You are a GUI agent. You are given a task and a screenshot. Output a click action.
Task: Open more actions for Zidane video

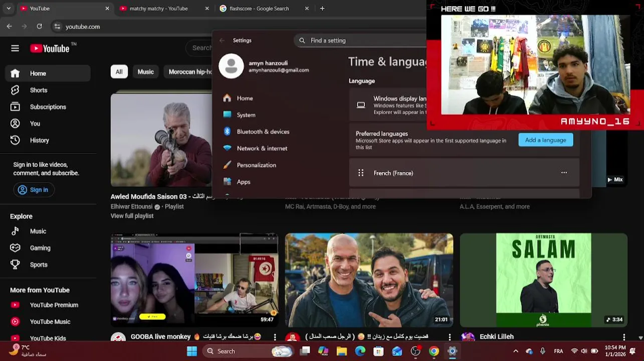pos(450,337)
